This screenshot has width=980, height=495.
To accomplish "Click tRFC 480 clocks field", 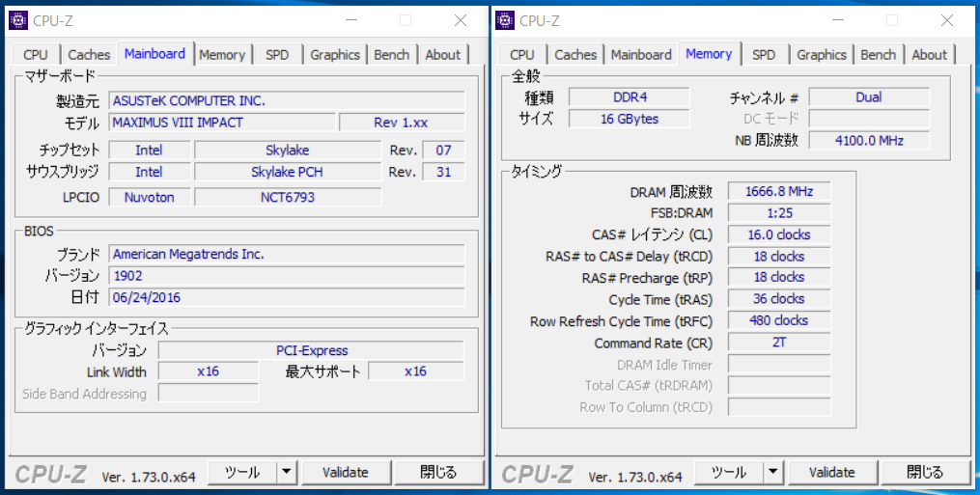I will [x=779, y=320].
